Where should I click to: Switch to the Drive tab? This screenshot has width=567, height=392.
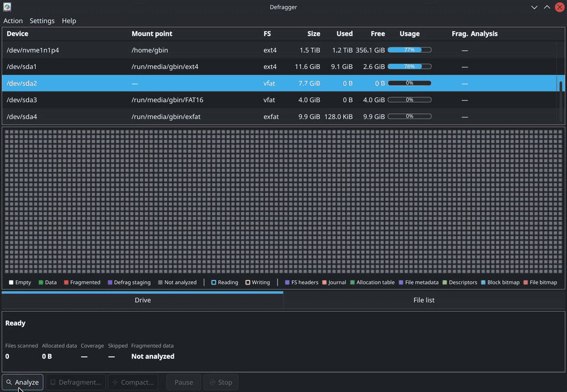[142, 300]
